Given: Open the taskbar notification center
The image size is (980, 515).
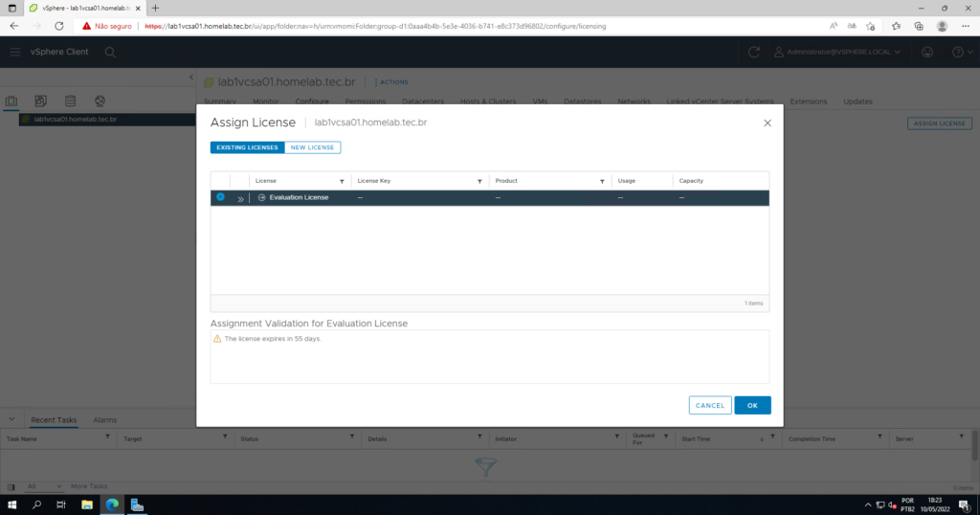Looking at the screenshot, I should (965, 505).
